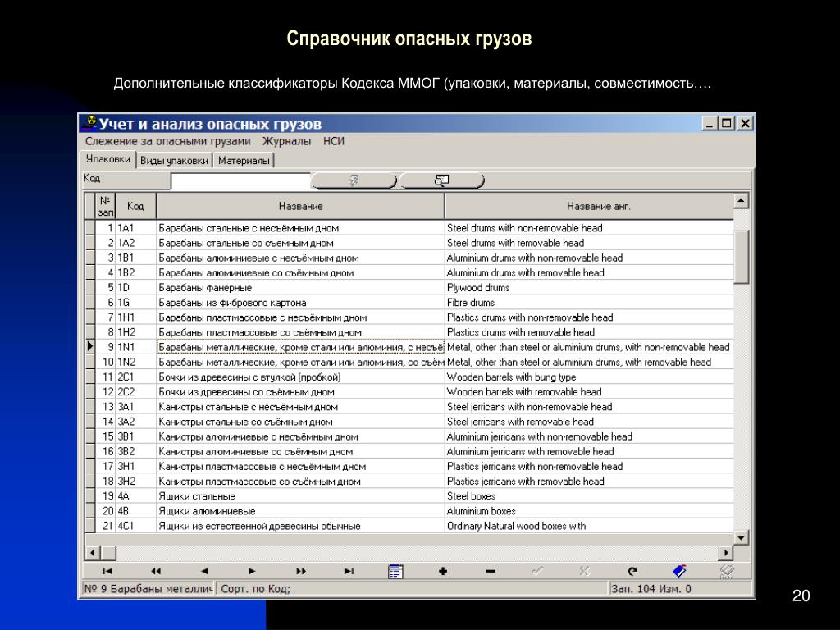Select cell Steel jerricans with removable head
The image size is (840, 630).
(589, 422)
